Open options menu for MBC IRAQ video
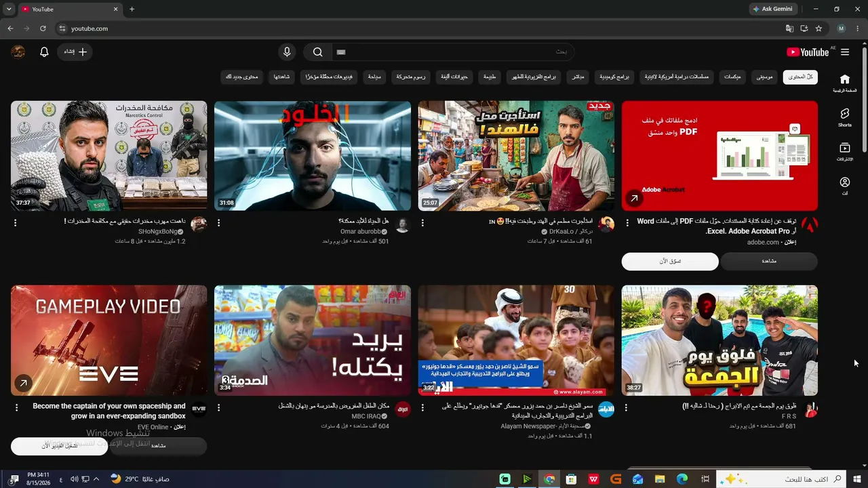868x488 pixels. point(219,407)
